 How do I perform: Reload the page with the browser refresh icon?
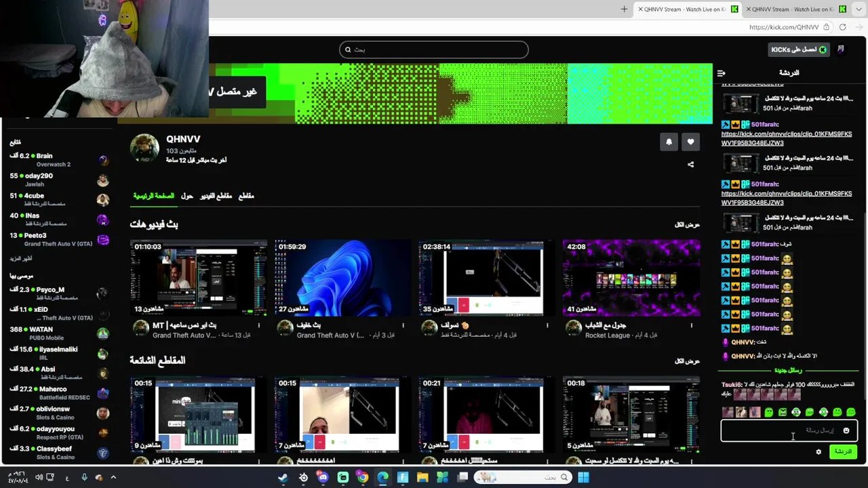click(842, 27)
